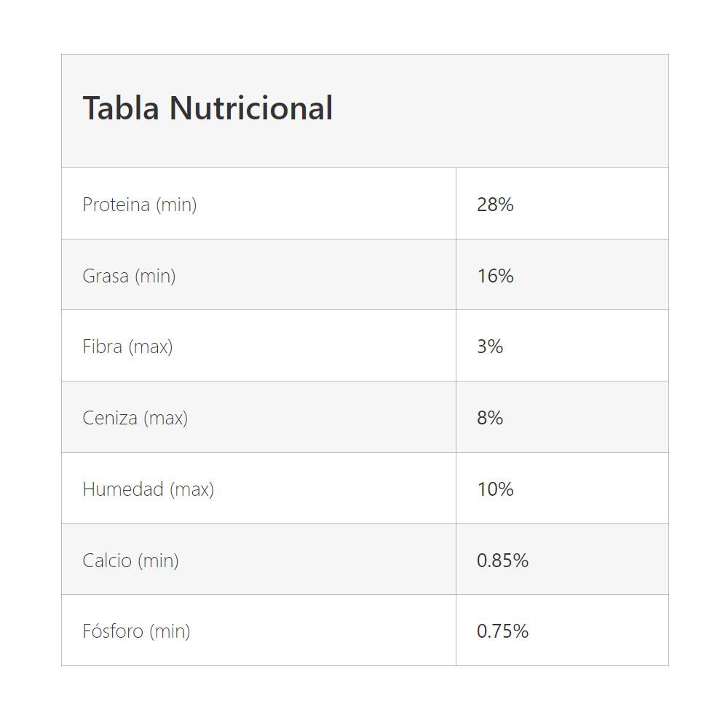This screenshot has height=728, width=728.
Task: Click "(max)" next to Humedad
Action: pyautogui.click(x=191, y=489)
